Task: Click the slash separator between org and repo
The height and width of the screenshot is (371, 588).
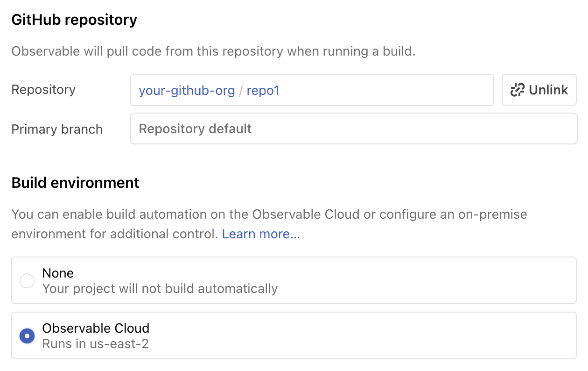Action: [241, 91]
